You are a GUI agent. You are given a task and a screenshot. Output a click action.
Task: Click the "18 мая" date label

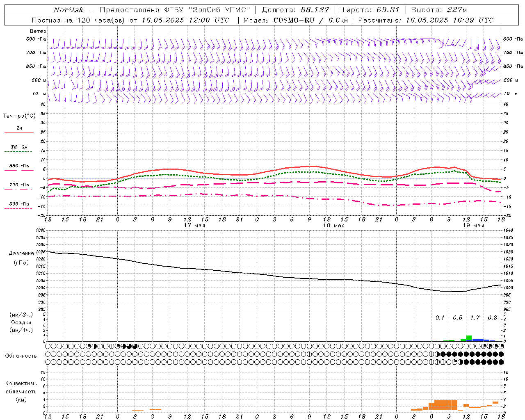(x=334, y=226)
